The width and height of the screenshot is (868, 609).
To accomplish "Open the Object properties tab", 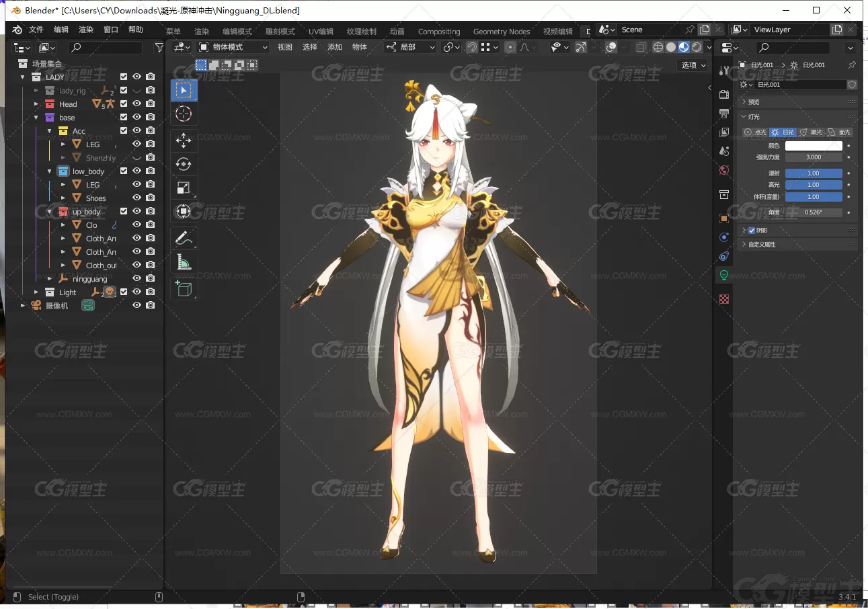I will coord(724,218).
